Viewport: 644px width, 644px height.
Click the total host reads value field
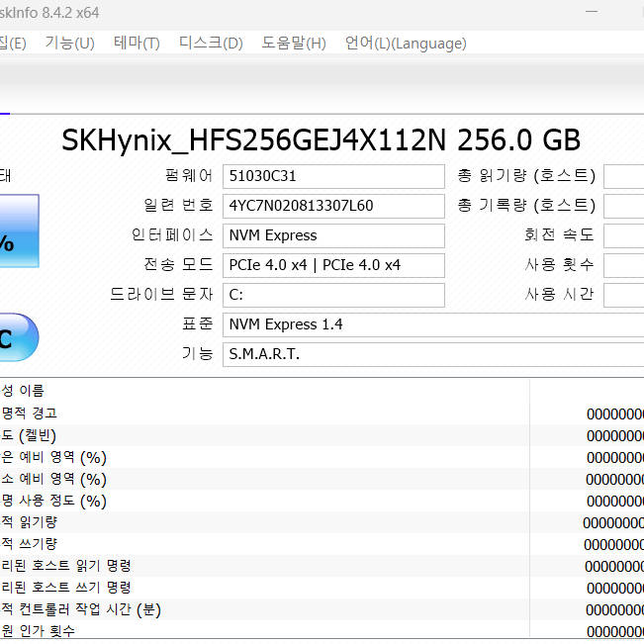click(x=624, y=177)
